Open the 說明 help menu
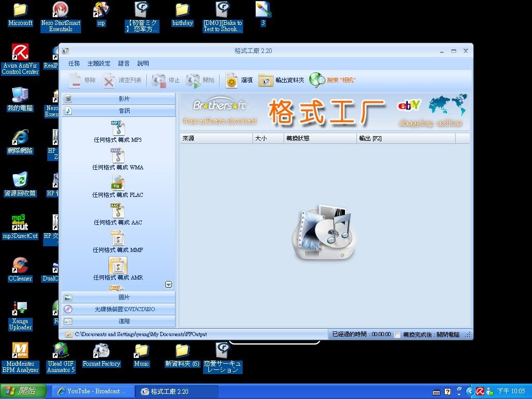Screen dimensions: 532x399 pyautogui.click(x=143, y=63)
